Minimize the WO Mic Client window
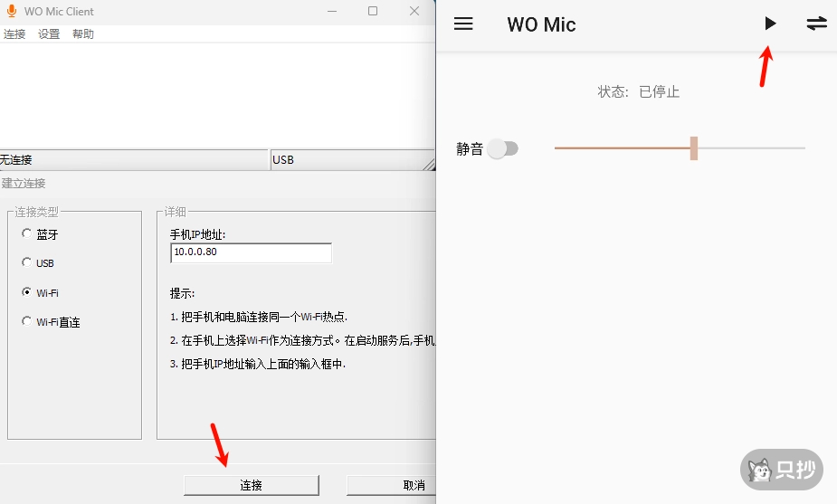837x504 pixels. (332, 11)
